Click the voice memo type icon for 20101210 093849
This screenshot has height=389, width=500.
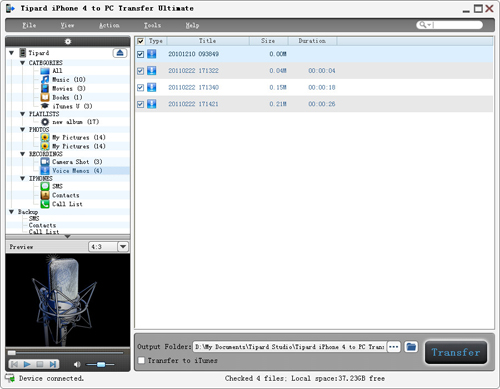(152, 54)
